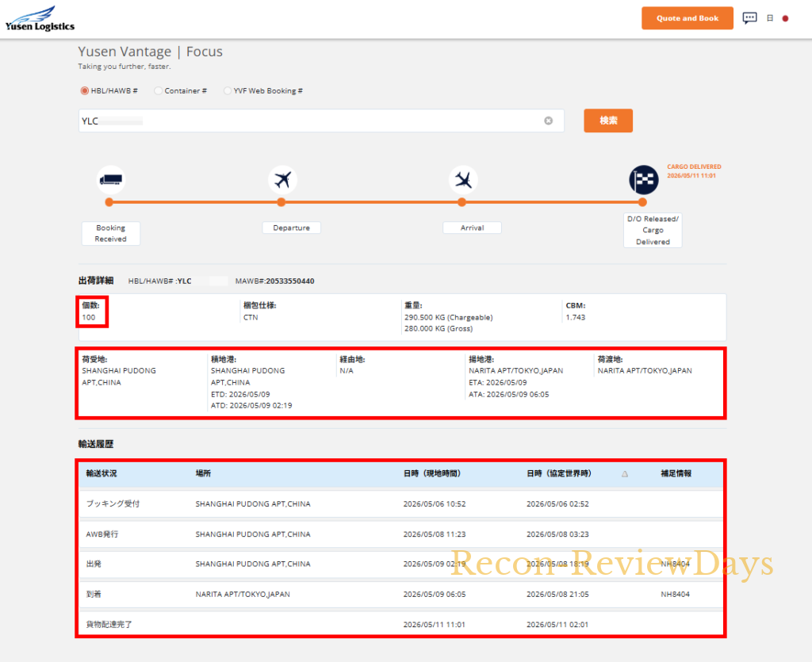
Task: Click the 補足情報 column header
Action: (676, 473)
